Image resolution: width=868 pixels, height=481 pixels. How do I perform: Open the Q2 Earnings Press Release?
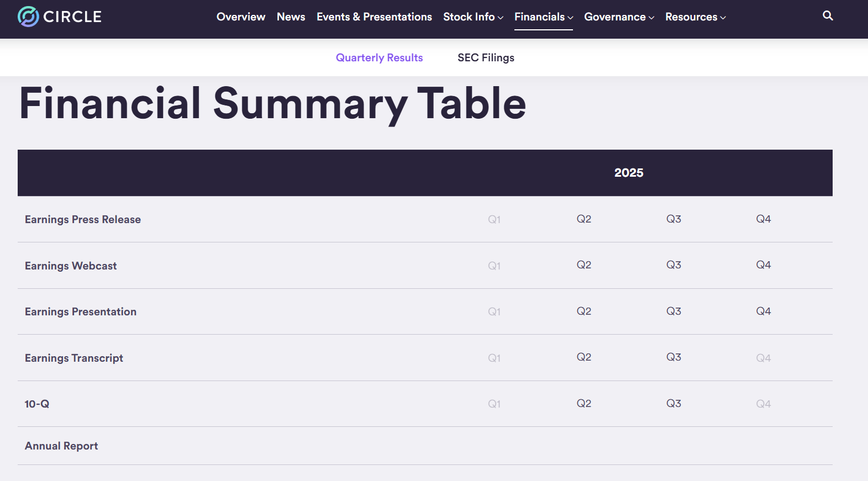(583, 219)
